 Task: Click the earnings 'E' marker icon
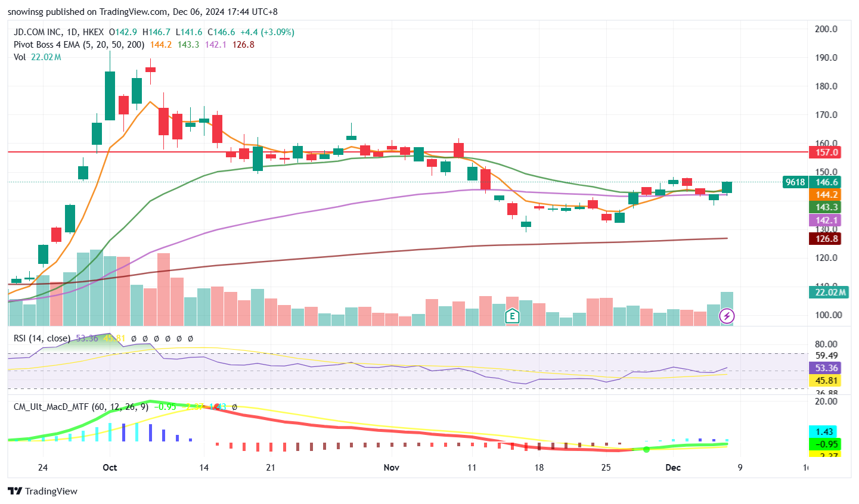512,316
